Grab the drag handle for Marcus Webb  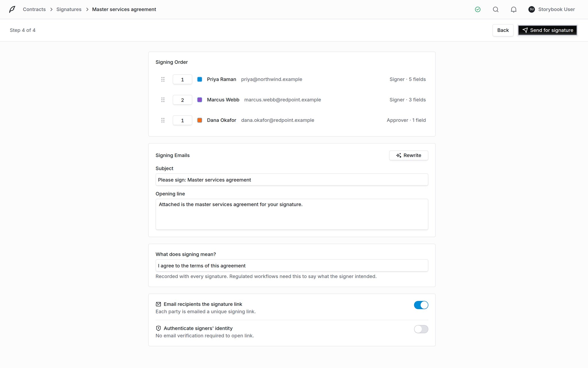tap(163, 100)
